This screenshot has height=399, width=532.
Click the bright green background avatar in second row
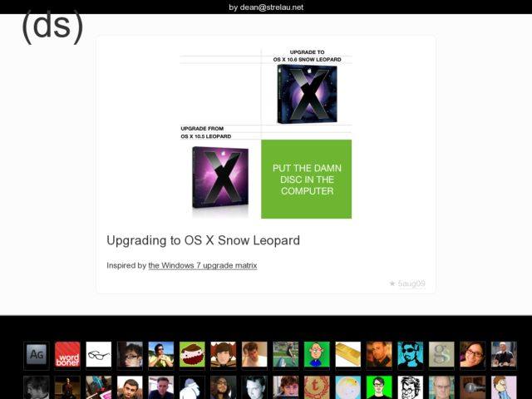(379, 387)
